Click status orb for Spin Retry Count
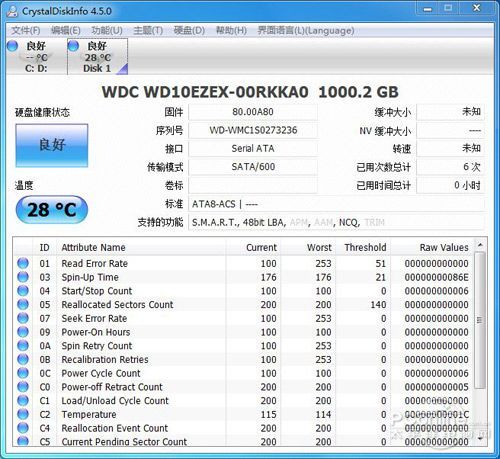Image resolution: width=500 pixels, height=459 pixels. click(x=23, y=345)
